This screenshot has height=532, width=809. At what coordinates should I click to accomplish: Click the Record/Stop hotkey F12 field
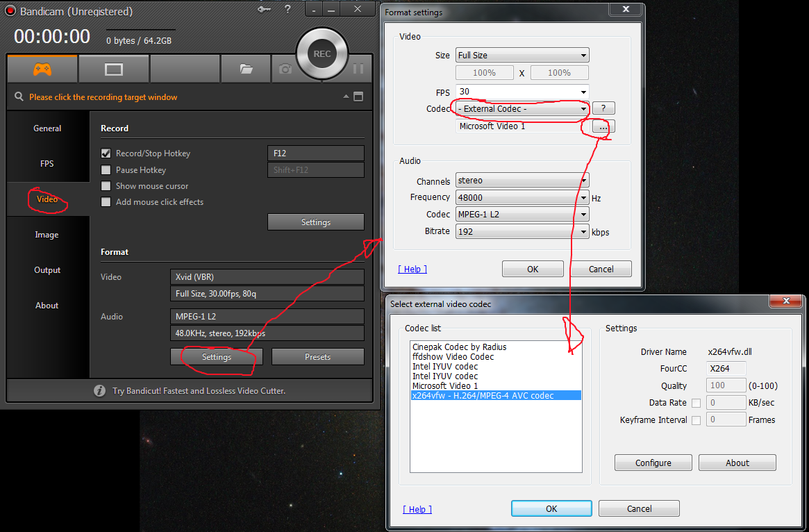[x=316, y=153]
